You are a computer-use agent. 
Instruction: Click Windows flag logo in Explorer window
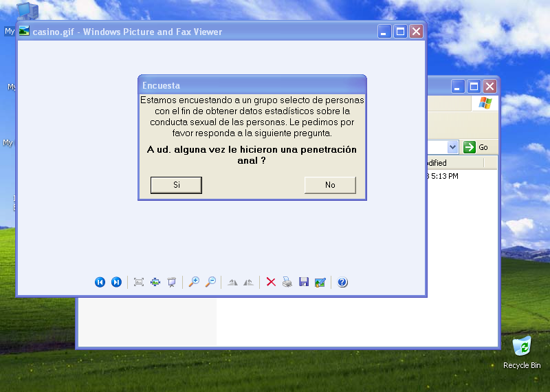click(x=485, y=103)
